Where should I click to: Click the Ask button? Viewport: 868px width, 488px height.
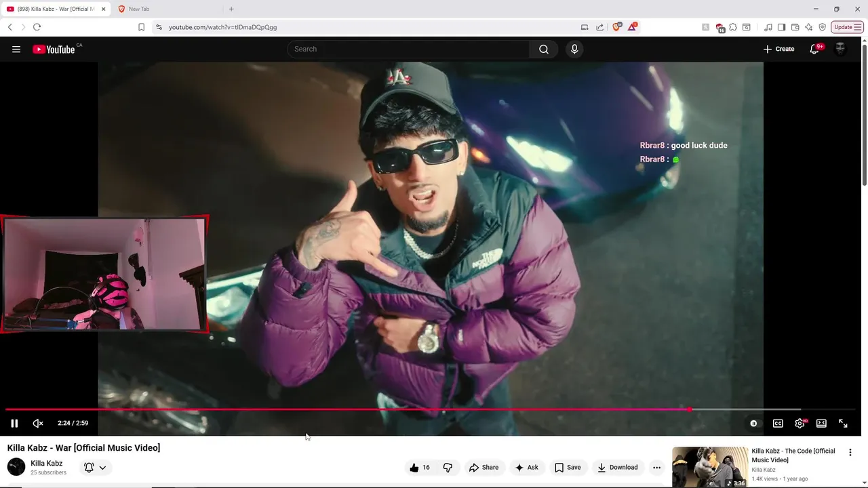[527, 467]
